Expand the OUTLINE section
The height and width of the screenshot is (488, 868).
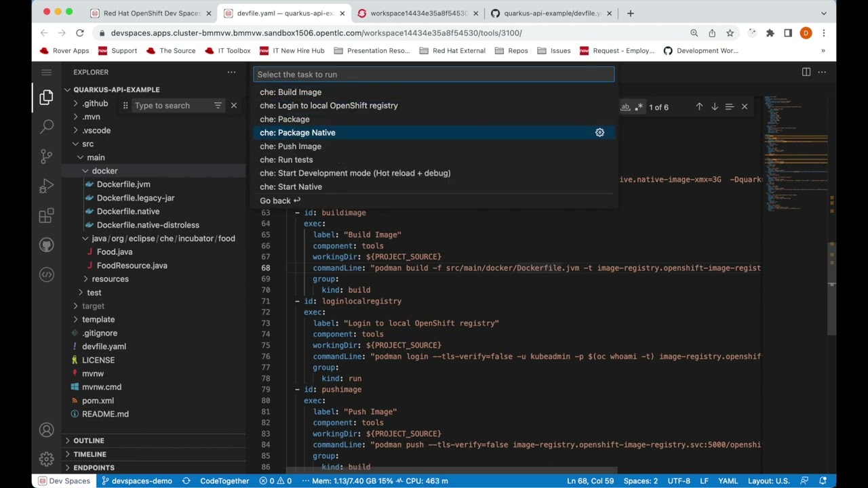click(x=89, y=441)
